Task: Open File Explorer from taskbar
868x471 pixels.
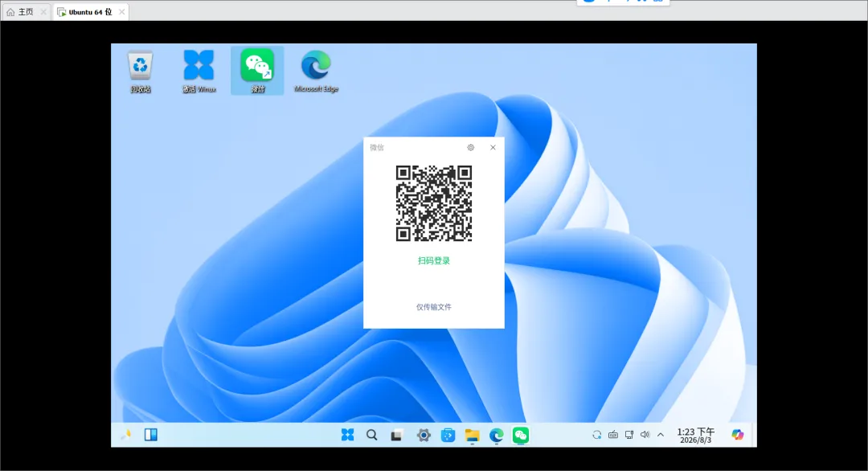Action: click(473, 435)
